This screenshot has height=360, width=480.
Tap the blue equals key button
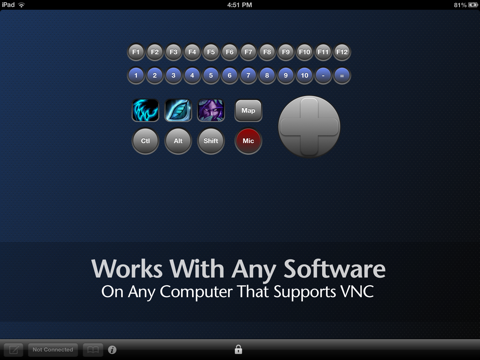342,75
